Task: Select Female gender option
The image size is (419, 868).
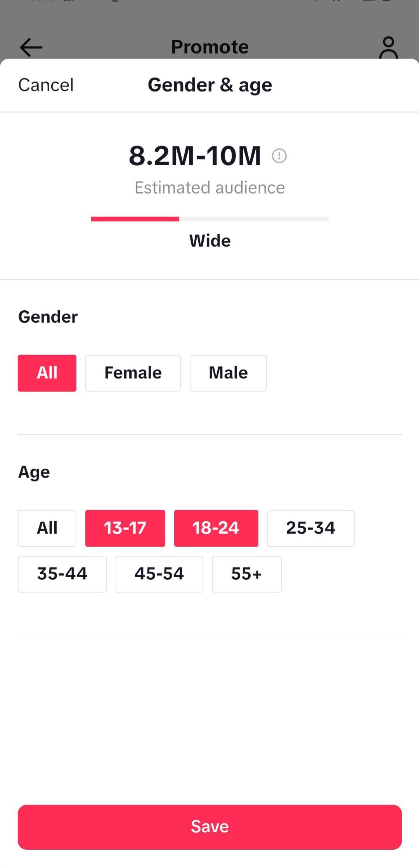Action: tap(133, 373)
